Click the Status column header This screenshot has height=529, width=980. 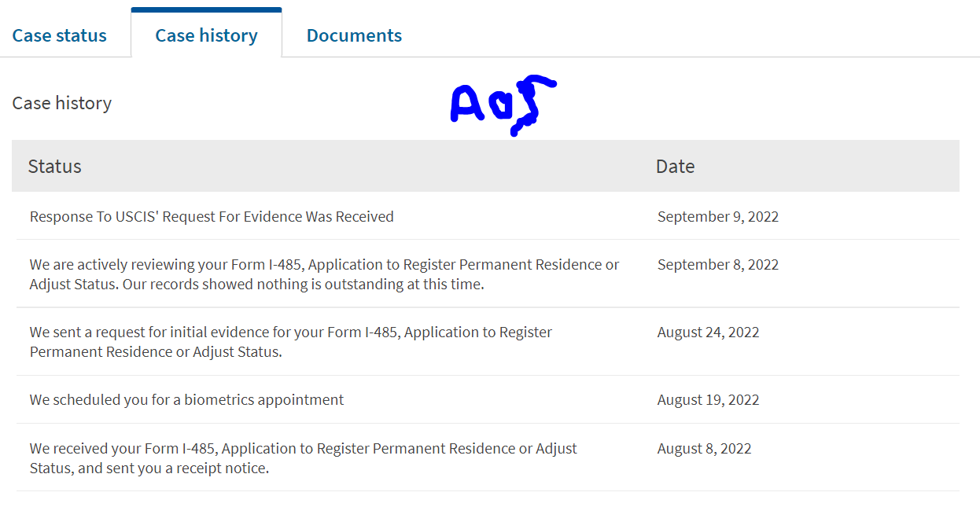[55, 166]
